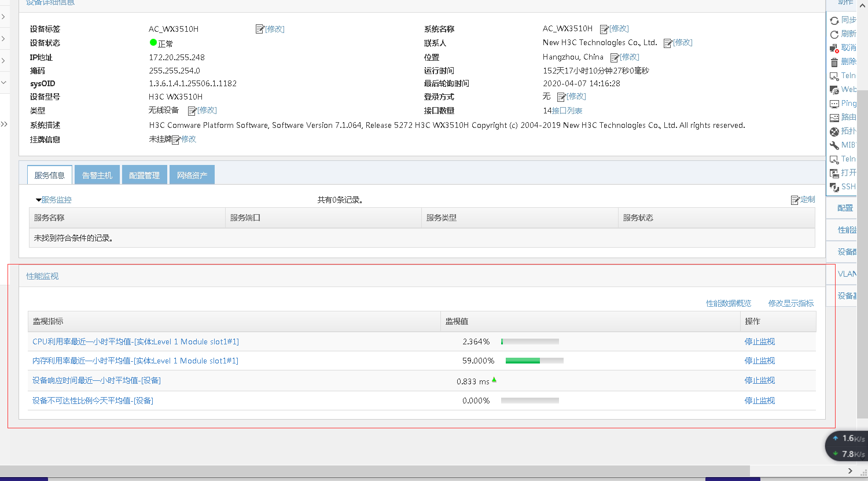The image size is (868, 481).
Task: Click edit icon for 登录方式
Action: click(561, 97)
